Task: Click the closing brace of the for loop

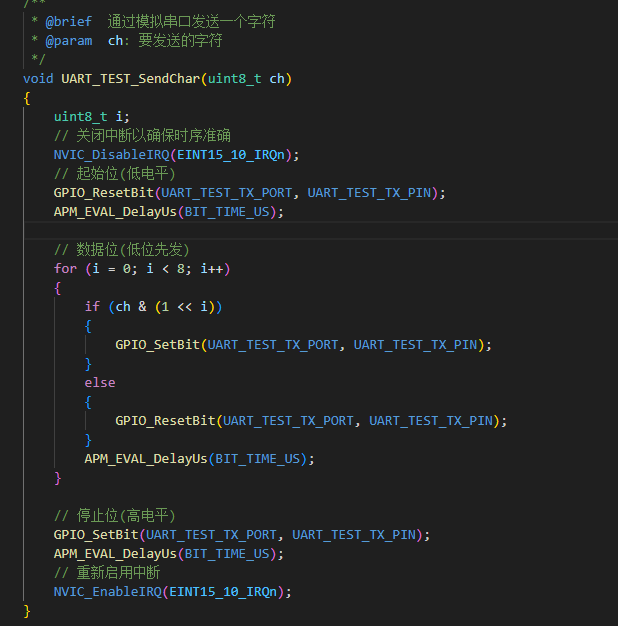Action: (57, 477)
